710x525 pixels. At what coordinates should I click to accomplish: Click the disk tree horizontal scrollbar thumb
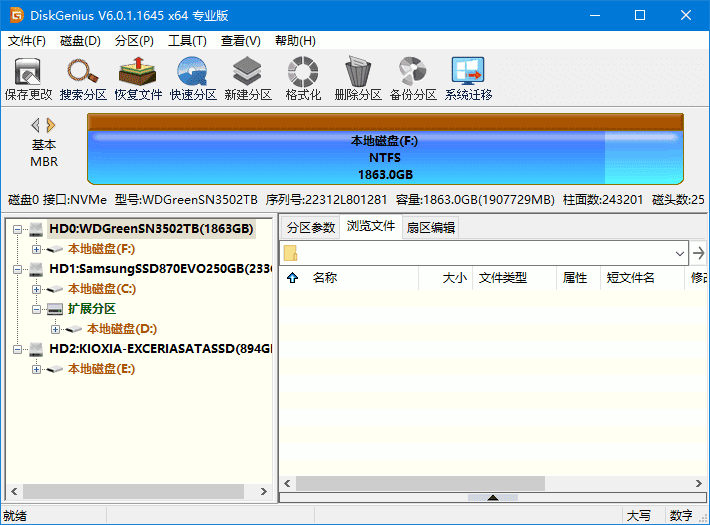[134, 491]
